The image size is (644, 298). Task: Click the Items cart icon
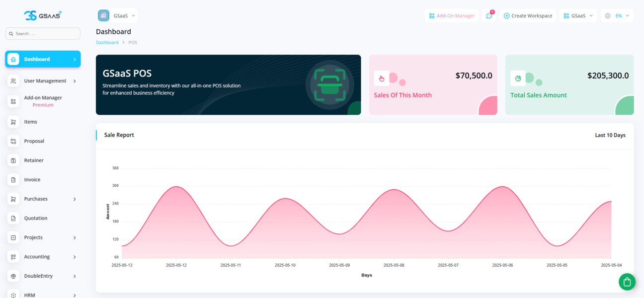click(13, 122)
